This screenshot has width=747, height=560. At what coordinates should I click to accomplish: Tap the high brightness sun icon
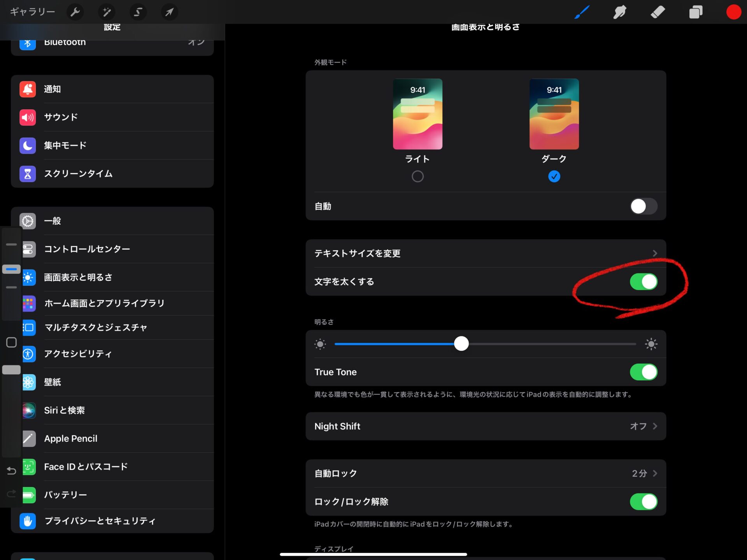pos(651,344)
